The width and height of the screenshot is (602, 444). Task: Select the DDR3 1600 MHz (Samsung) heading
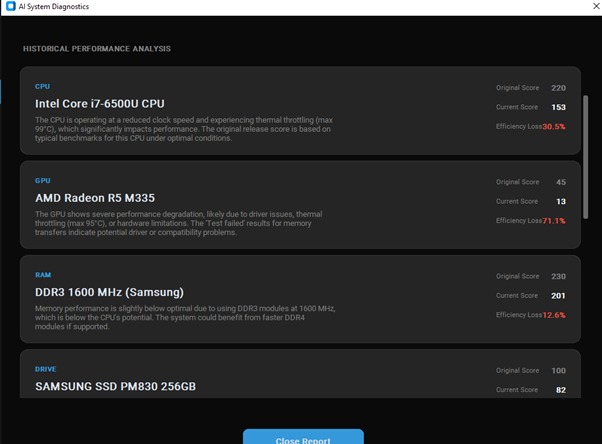(x=109, y=292)
